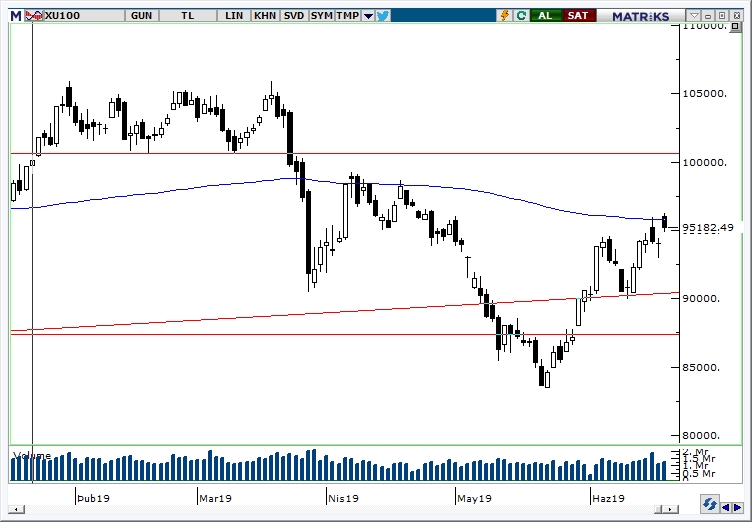Click the 85000 price axis label
752x522 pixels.
[x=702, y=368]
